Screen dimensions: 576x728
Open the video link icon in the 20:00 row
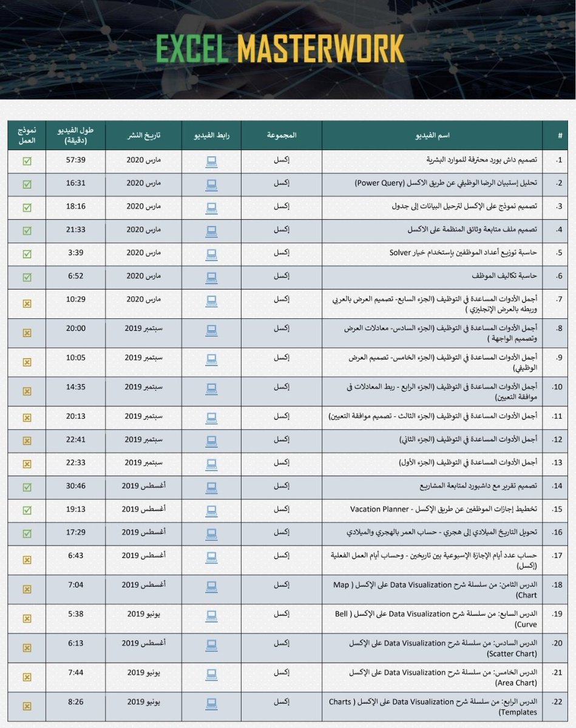click(211, 329)
